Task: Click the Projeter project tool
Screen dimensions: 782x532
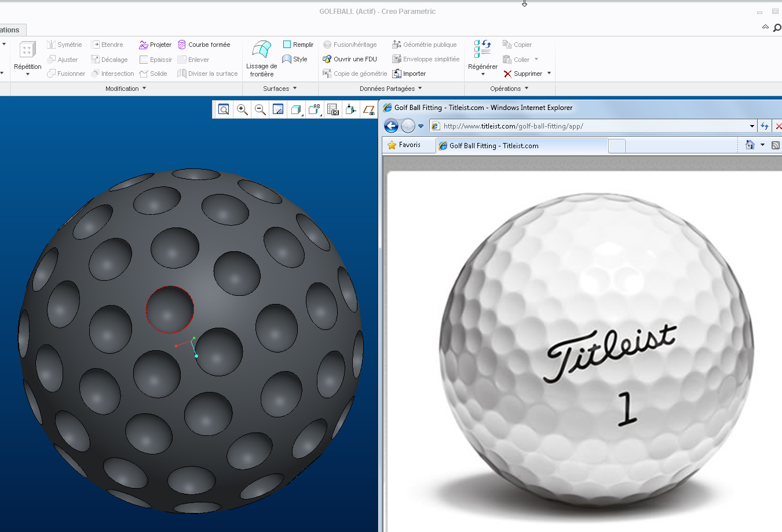Action: click(x=155, y=45)
